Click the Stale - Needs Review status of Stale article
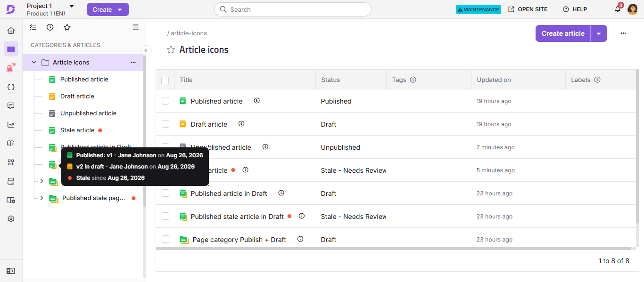 click(354, 170)
